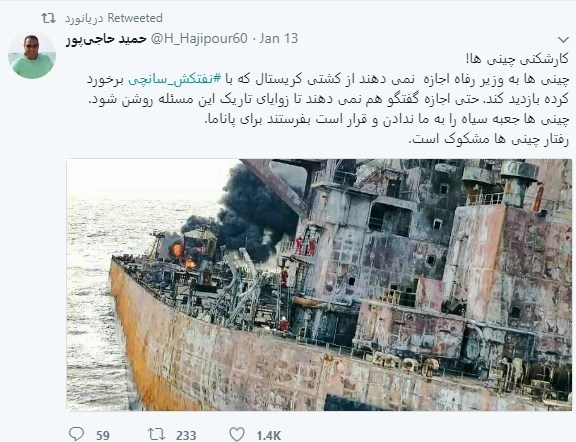Open the @H_Hajipour60 handle link
Viewport: 576px width, 442px height.
click(x=199, y=38)
